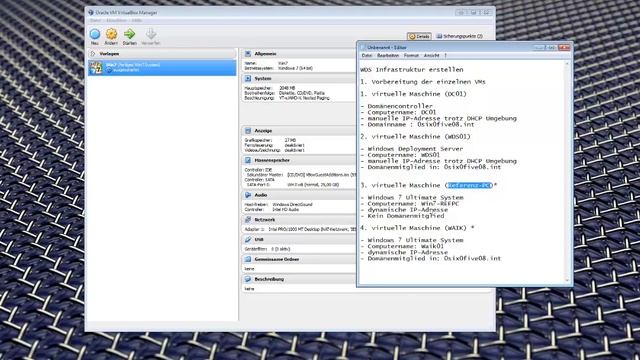
Task: Click the 'Computername: DC01' line
Action: click(x=398, y=112)
